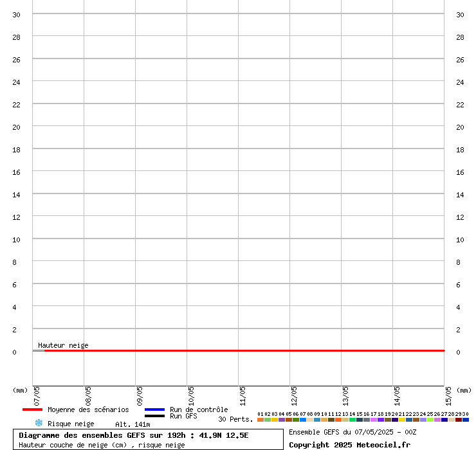
Task: Select perturbation 10 light orange swatch
Action: (324, 420)
